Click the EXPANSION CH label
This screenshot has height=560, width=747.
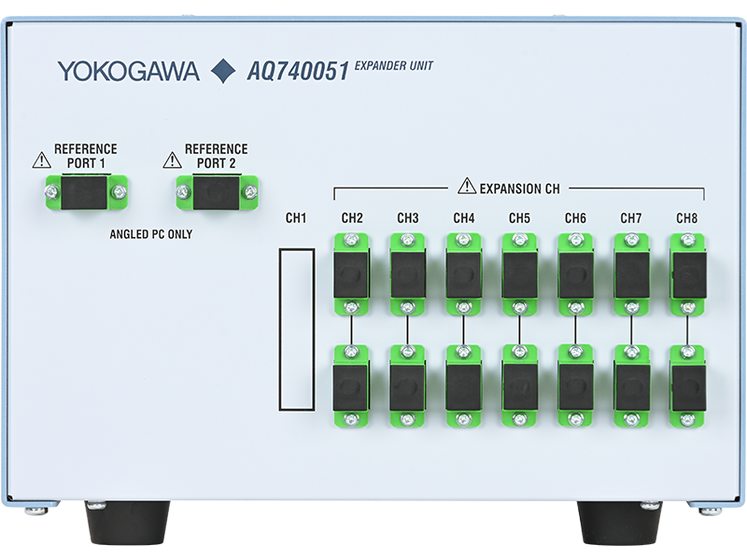tap(520, 189)
